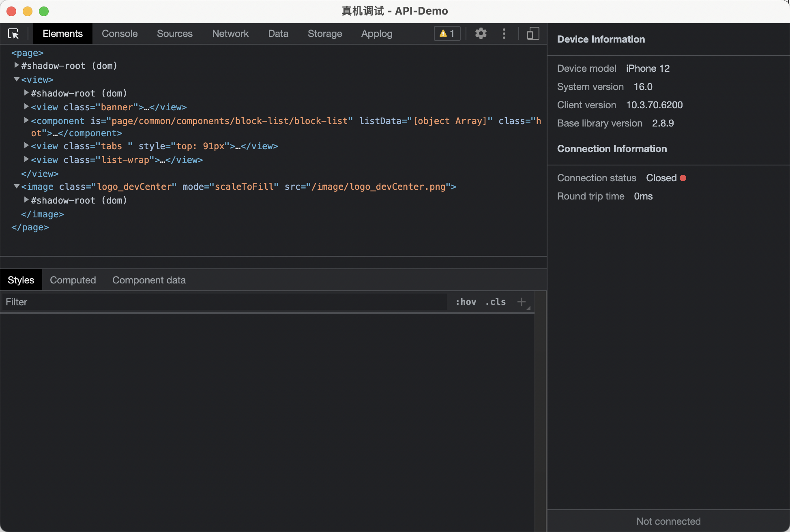Screen dimensions: 790x532
Task: Minimize the window with the yellow button
Action: point(28,11)
